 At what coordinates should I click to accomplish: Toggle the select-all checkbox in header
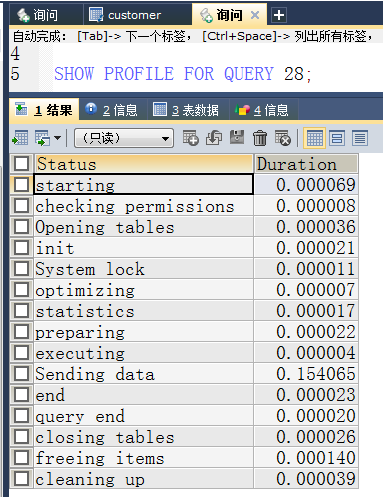(21, 163)
